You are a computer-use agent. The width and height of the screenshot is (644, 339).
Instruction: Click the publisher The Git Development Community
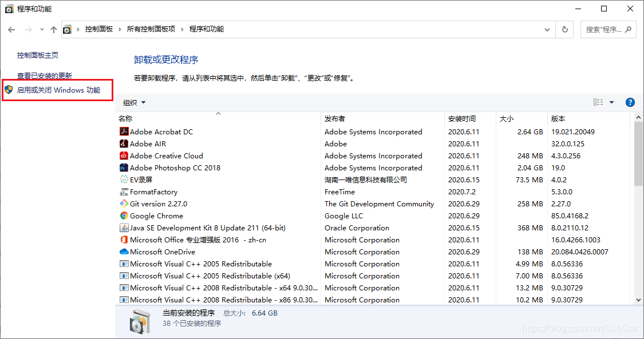point(379,204)
